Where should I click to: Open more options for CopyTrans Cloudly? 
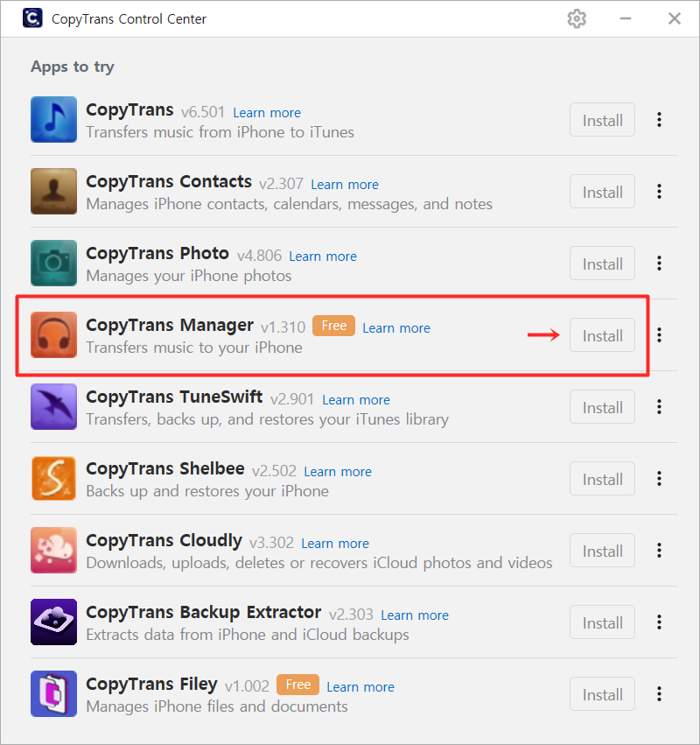[x=659, y=550]
